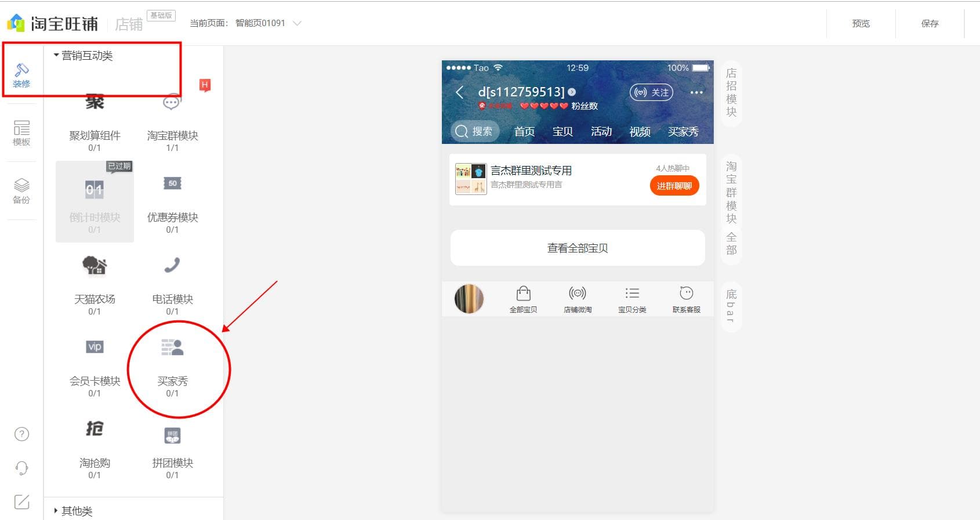The height and width of the screenshot is (520, 980).
Task: Open the 备份 backup sidebar icon
Action: [21, 191]
